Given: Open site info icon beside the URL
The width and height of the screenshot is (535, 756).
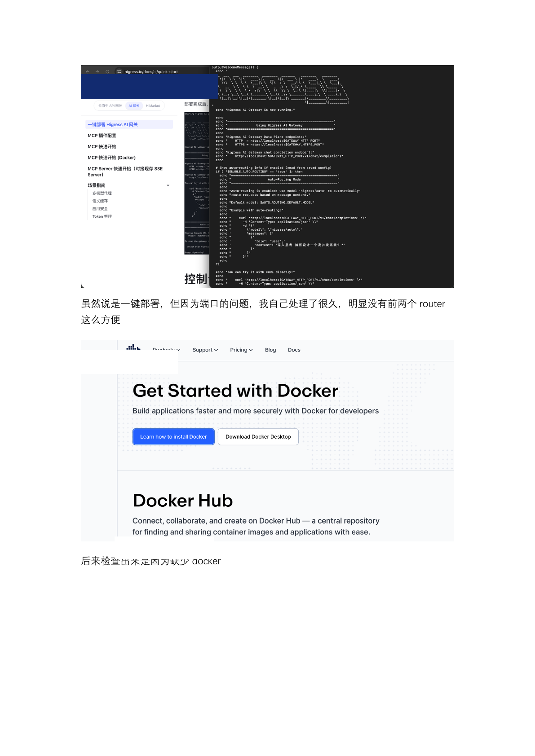Looking at the screenshot, I should pyautogui.click(x=119, y=72).
